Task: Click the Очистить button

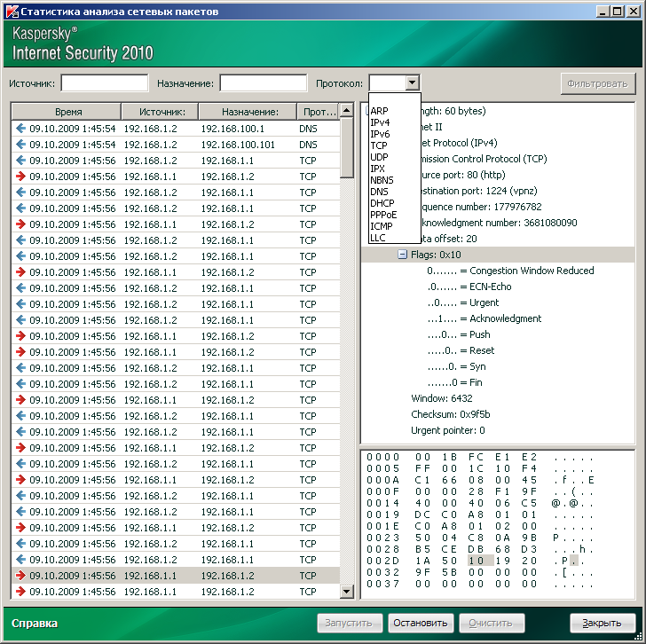Action: 492,623
